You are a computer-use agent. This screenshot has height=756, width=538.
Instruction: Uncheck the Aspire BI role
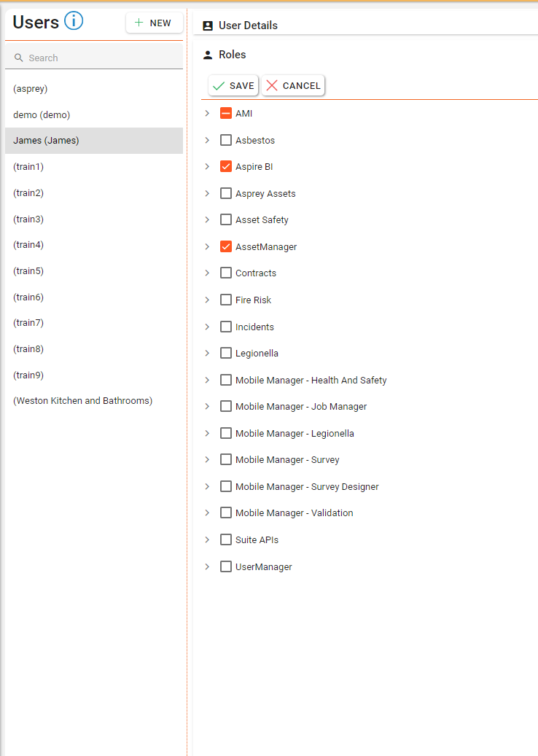click(226, 167)
